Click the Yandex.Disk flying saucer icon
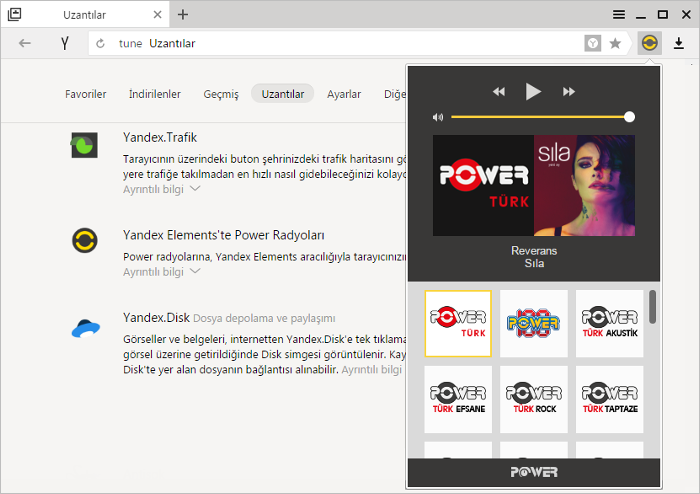Image resolution: width=700 pixels, height=494 pixels. click(x=85, y=328)
